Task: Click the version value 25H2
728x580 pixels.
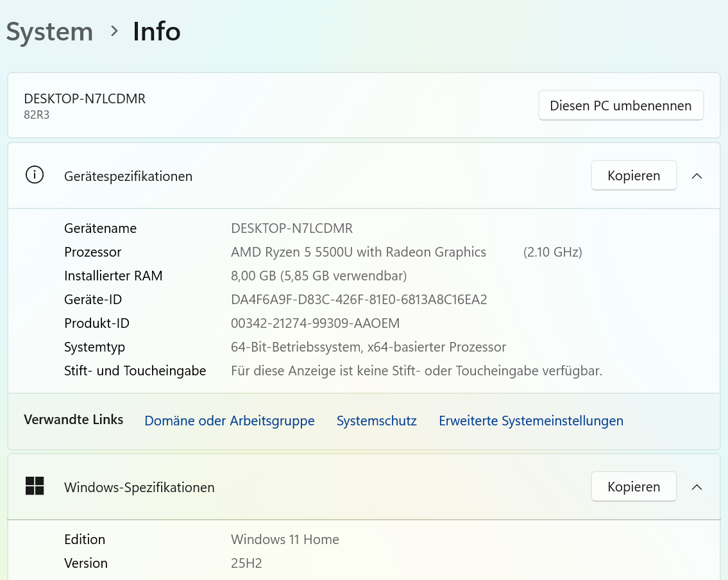Action: (x=246, y=563)
